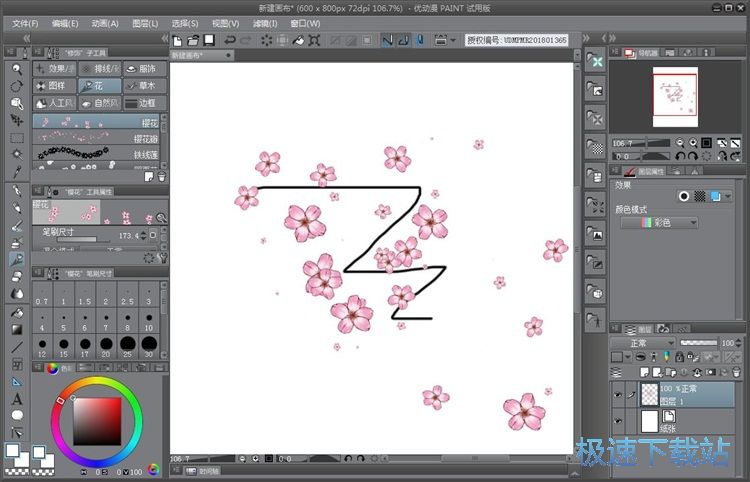The width and height of the screenshot is (750, 482).
Task: Toggle snap to ruler in command bar
Action: pos(387,40)
